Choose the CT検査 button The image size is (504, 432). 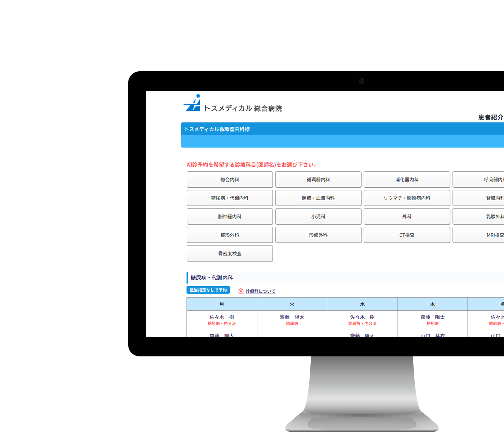point(407,235)
